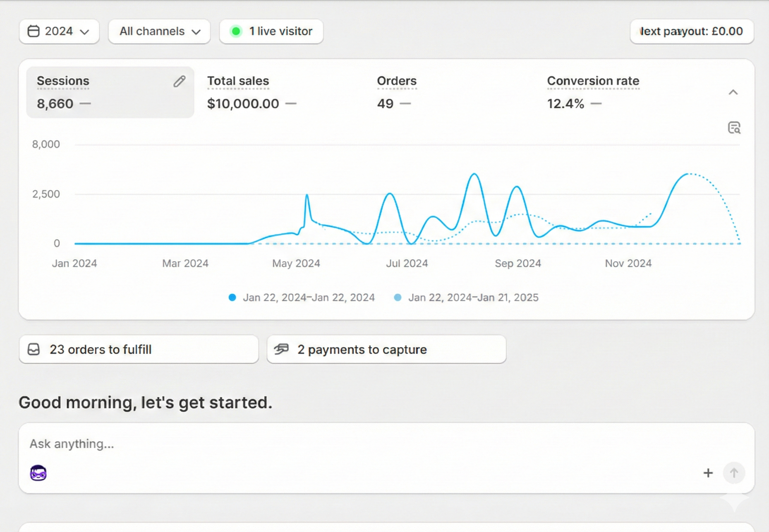Click the pencil edit icon on Sessions card

click(x=179, y=81)
